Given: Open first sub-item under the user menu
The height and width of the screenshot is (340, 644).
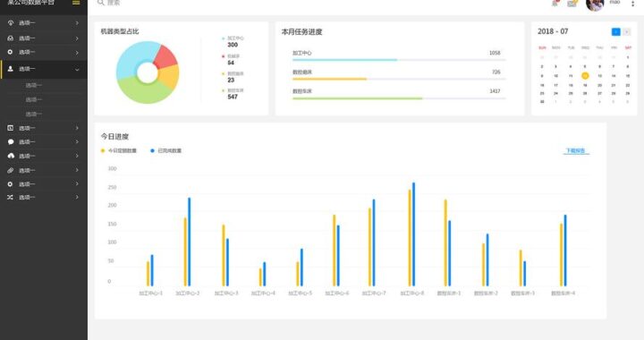Looking at the screenshot, I should (34, 85).
